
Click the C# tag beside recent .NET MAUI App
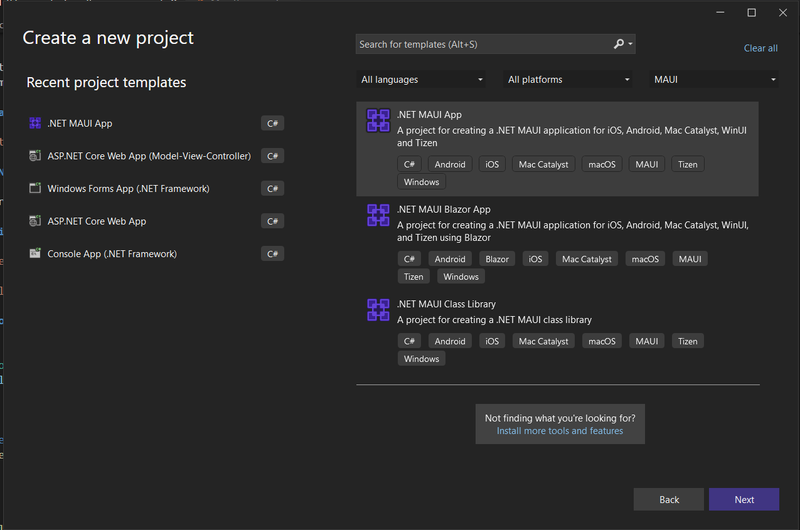(272, 123)
